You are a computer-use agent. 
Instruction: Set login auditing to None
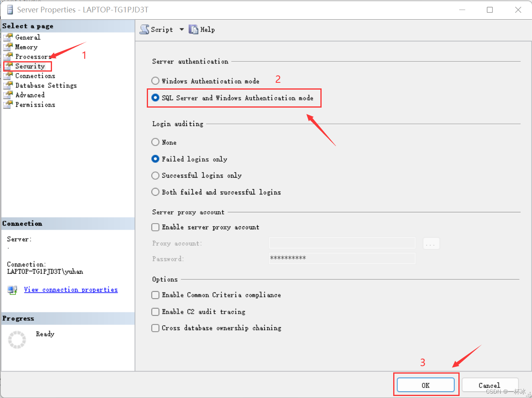pyautogui.click(x=155, y=142)
